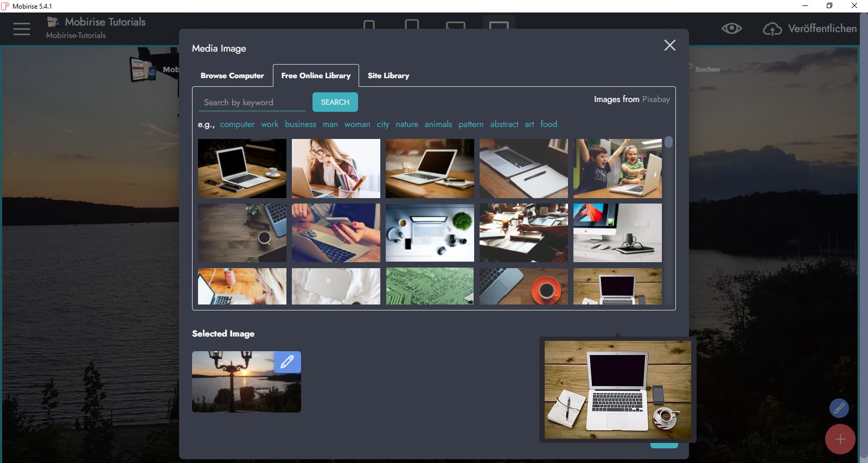The height and width of the screenshot is (463, 868).
Task: Choose the 'nature' keyword suggestion
Action: pos(407,124)
